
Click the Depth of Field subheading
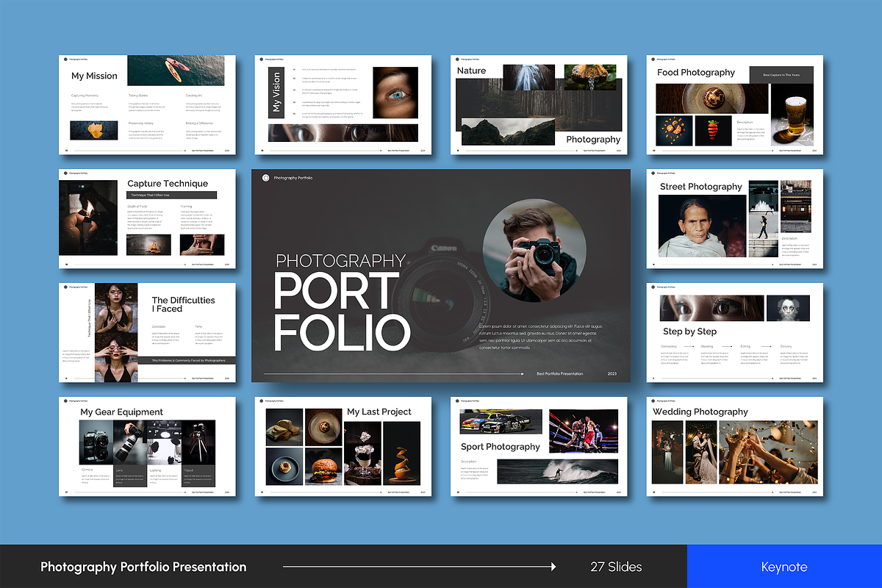(x=137, y=207)
